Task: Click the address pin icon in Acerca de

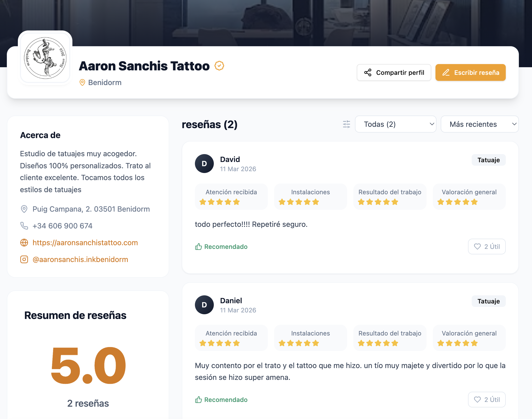Action: click(x=24, y=209)
